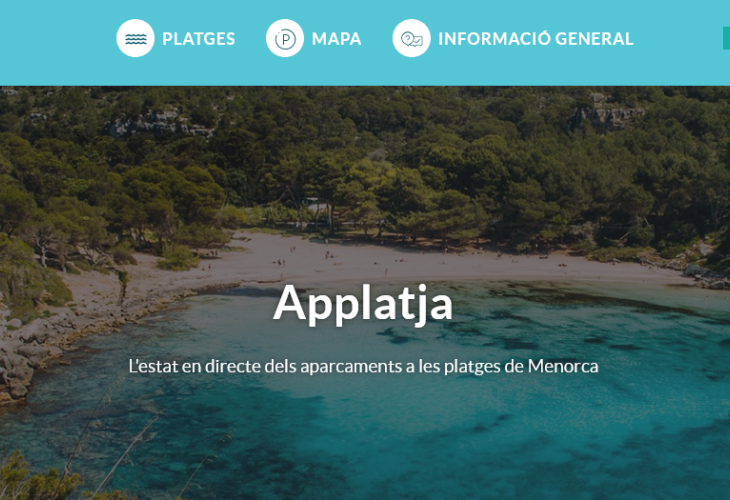
Task: Go to the PLATGES menu label
Action: point(199,39)
